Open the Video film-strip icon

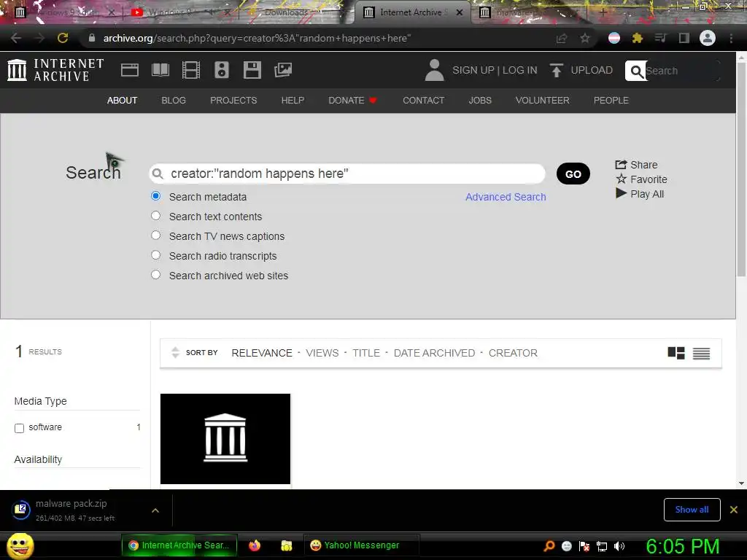pos(191,70)
